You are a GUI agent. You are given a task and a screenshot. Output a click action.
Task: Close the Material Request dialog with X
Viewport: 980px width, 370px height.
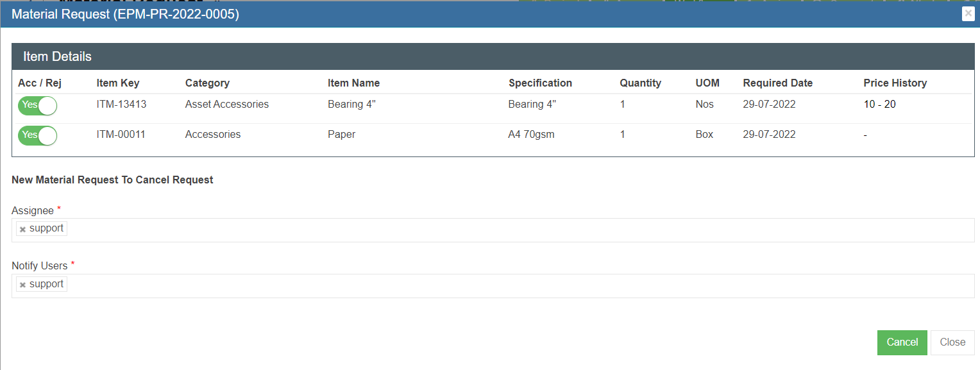tap(968, 14)
